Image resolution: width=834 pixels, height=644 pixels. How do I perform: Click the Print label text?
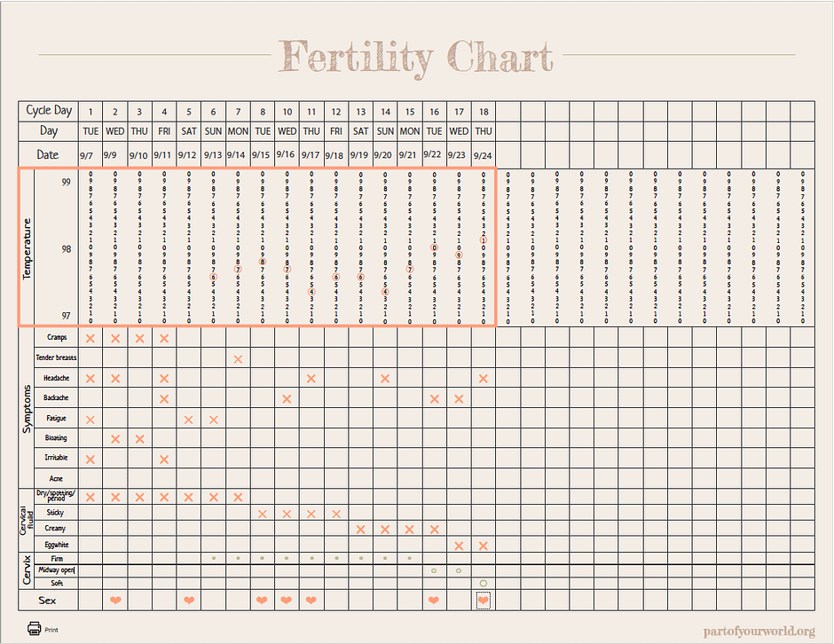[x=51, y=630]
